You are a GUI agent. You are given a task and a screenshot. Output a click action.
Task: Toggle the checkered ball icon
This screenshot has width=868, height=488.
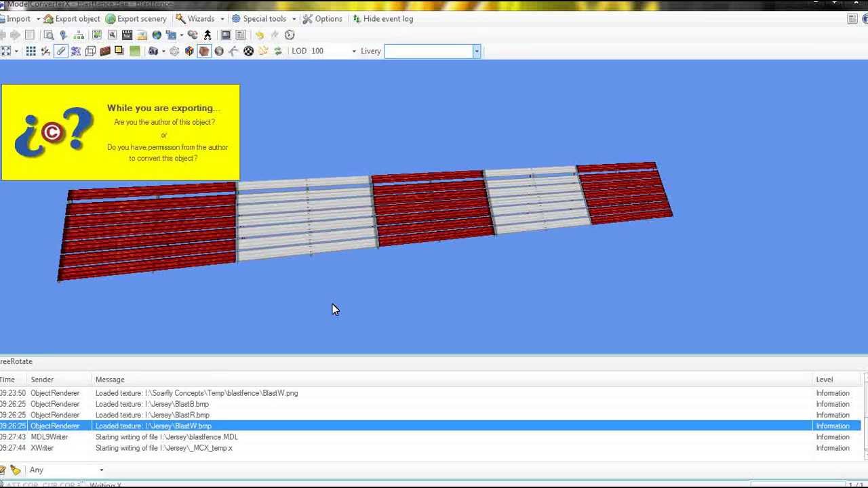[x=249, y=51]
